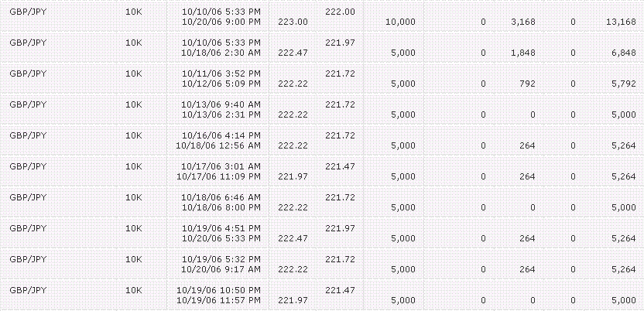Click the 13,168 total in first row

621,22
